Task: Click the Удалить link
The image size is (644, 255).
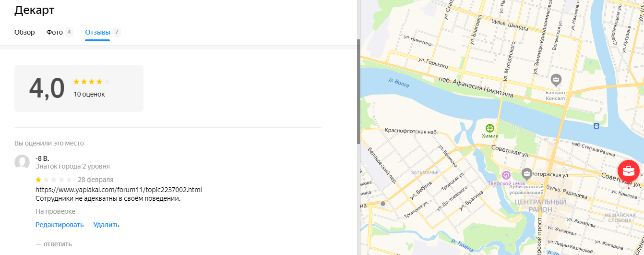Action: pos(106,225)
